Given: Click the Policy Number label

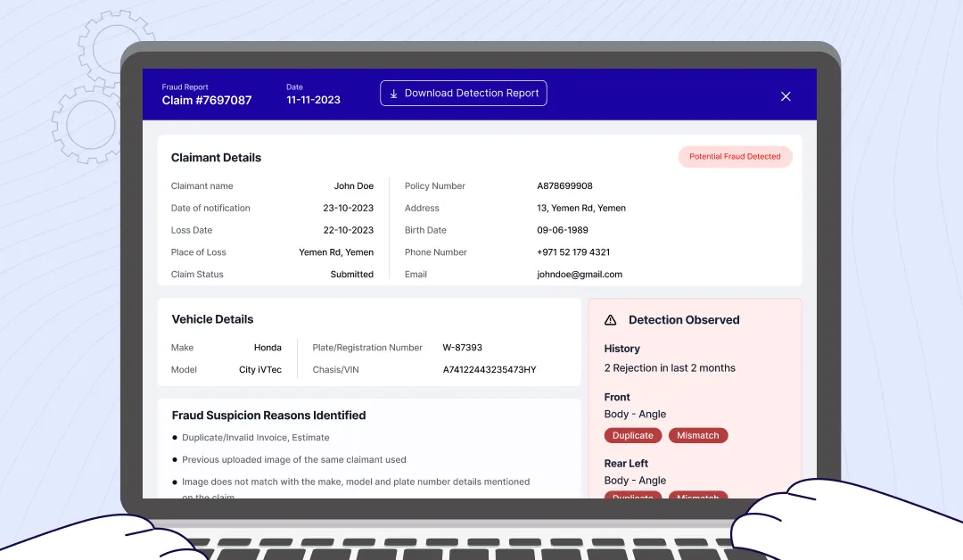Looking at the screenshot, I should (x=435, y=186).
